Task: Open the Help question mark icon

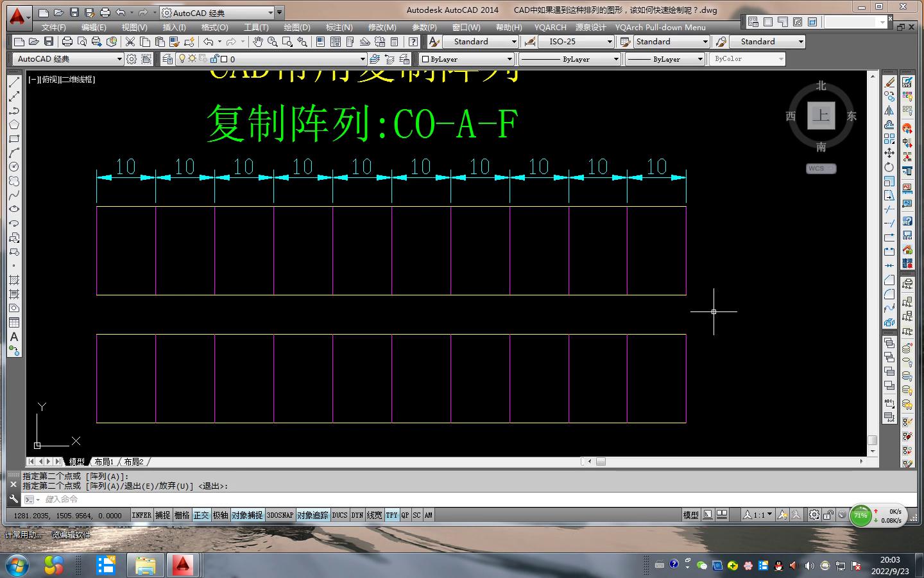Action: (x=413, y=42)
